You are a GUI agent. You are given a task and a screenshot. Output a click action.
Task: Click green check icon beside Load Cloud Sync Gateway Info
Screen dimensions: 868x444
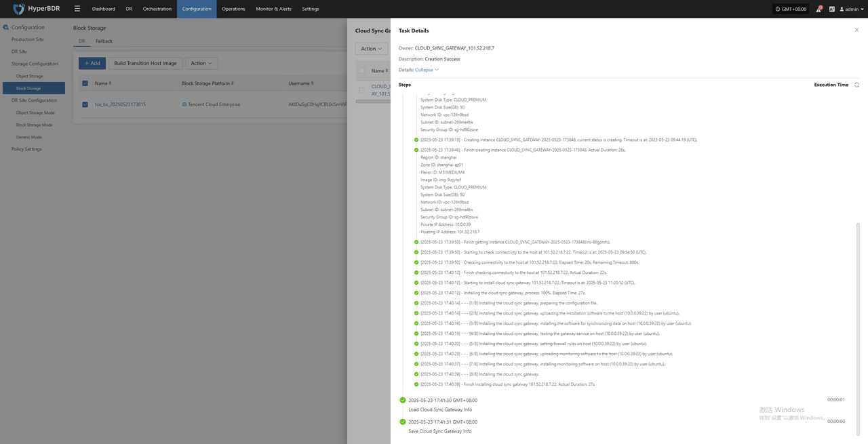[x=403, y=400]
